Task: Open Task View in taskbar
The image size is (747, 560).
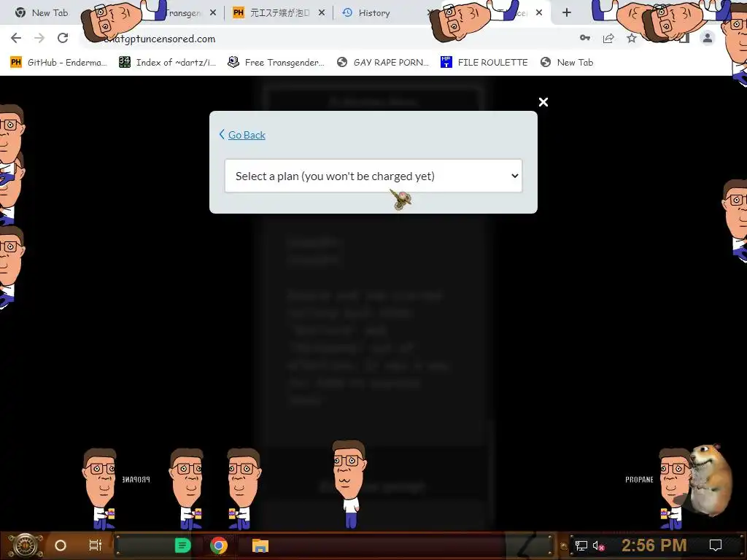Action: (96, 545)
